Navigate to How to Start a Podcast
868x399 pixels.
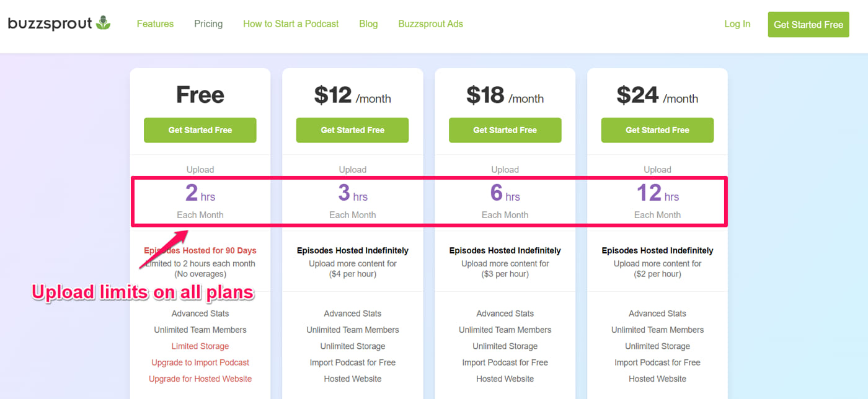[291, 24]
